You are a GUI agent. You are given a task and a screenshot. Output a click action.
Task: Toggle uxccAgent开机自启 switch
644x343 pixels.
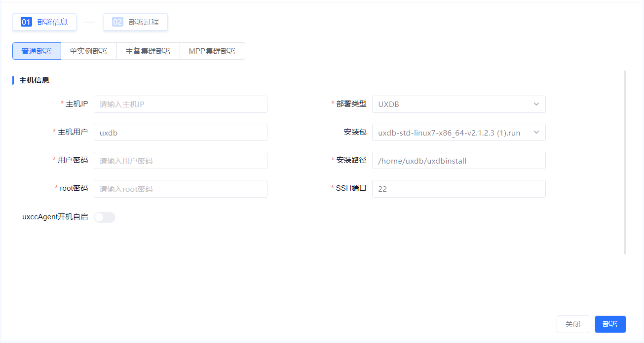point(105,217)
